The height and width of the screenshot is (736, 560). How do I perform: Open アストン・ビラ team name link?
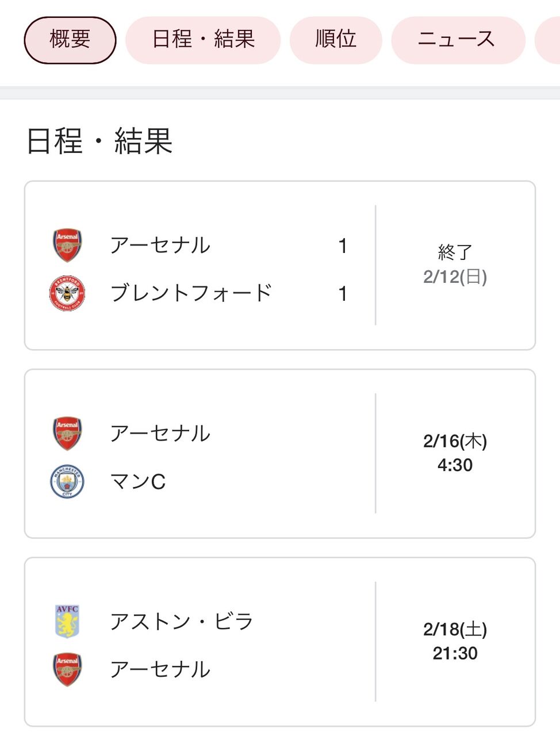[182, 622]
